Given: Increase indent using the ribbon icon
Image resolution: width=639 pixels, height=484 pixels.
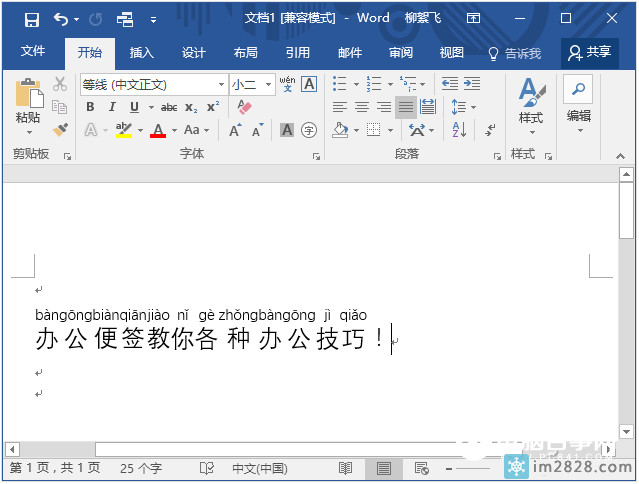Looking at the screenshot, I should coord(473,84).
